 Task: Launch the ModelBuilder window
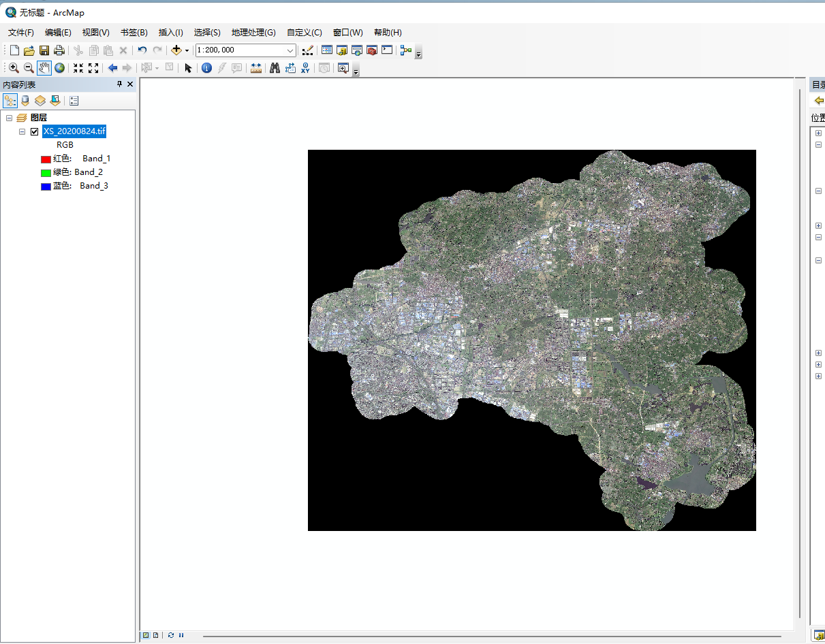tap(406, 50)
